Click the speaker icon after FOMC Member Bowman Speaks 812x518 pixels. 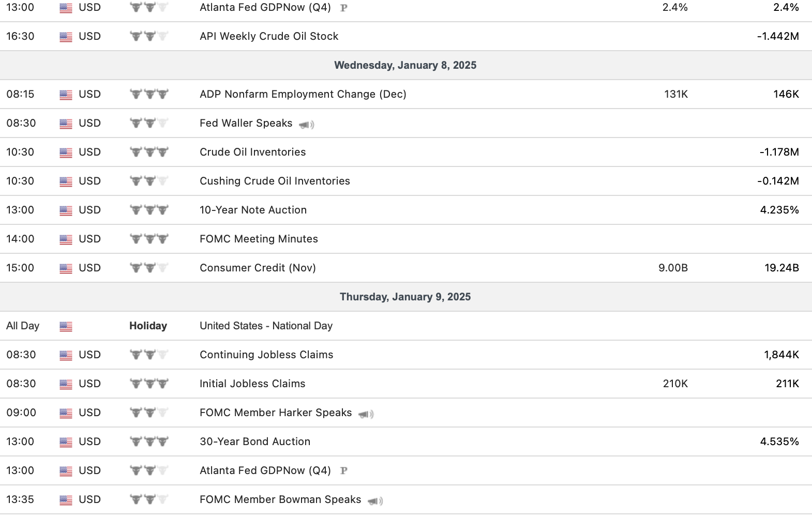[x=375, y=501]
